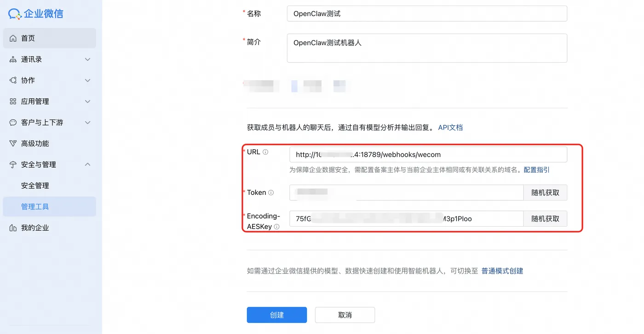644x334 pixels.
Task: Generate random EncodingAESKey with 随机获取
Action: coord(545,219)
